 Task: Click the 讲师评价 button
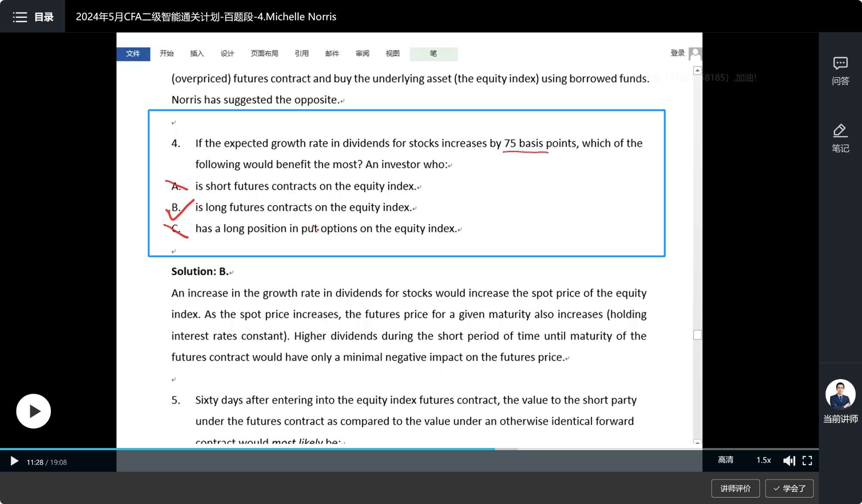(735, 488)
